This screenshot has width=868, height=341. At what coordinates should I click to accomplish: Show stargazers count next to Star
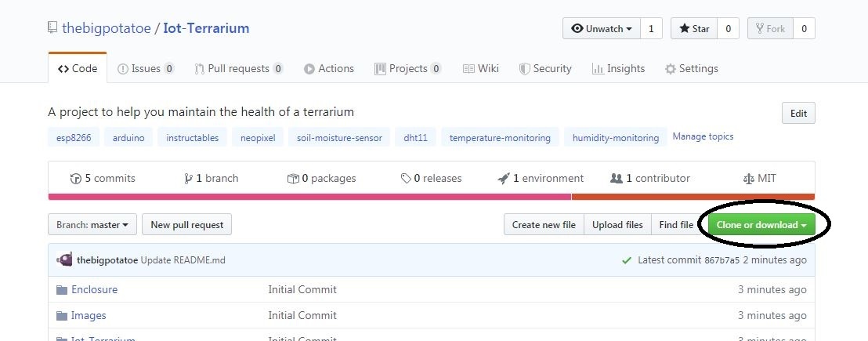click(728, 29)
